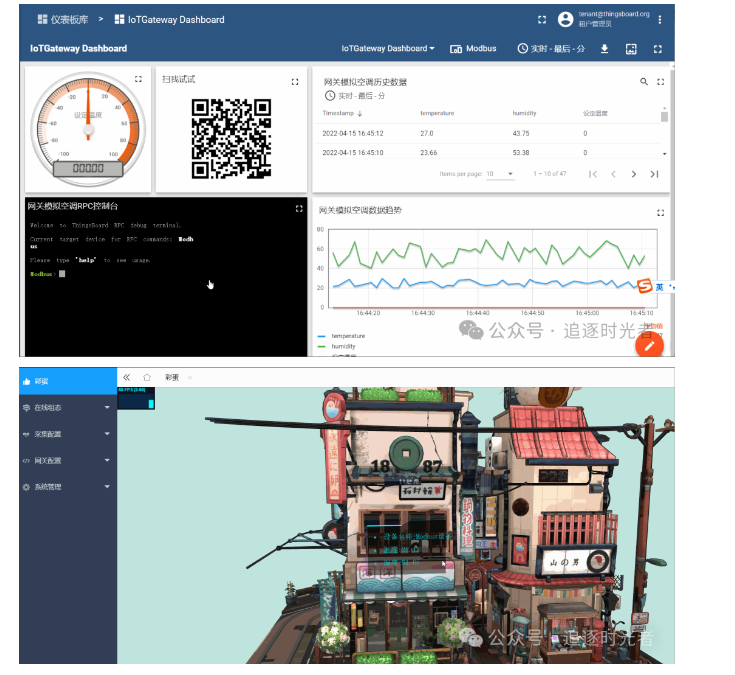Go to last page of table
Image resolution: width=735 pixels, height=675 pixels.
(x=654, y=174)
